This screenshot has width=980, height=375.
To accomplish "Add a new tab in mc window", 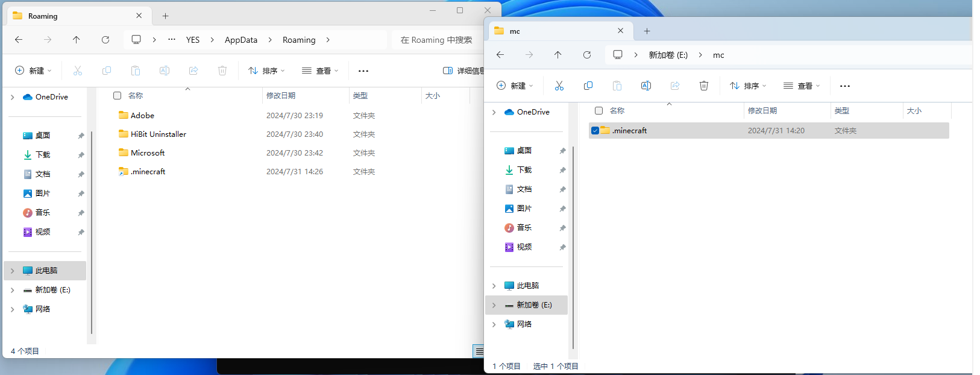I will [647, 31].
